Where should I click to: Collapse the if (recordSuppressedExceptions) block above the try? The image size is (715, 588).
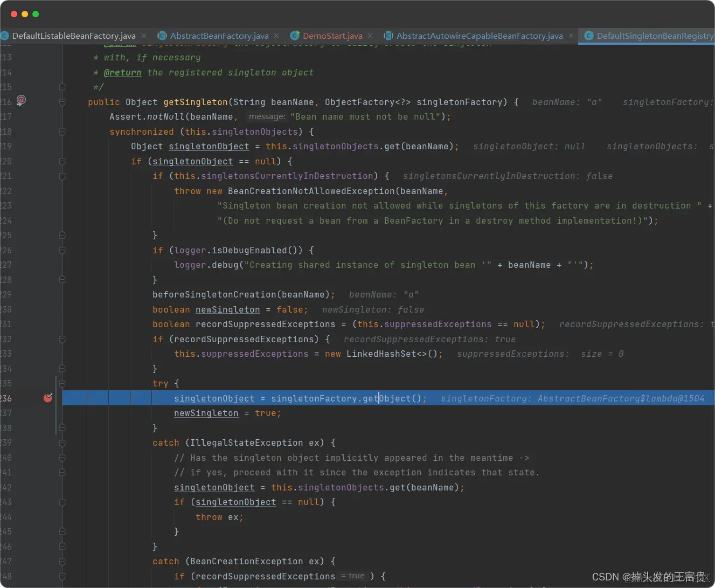(63, 339)
